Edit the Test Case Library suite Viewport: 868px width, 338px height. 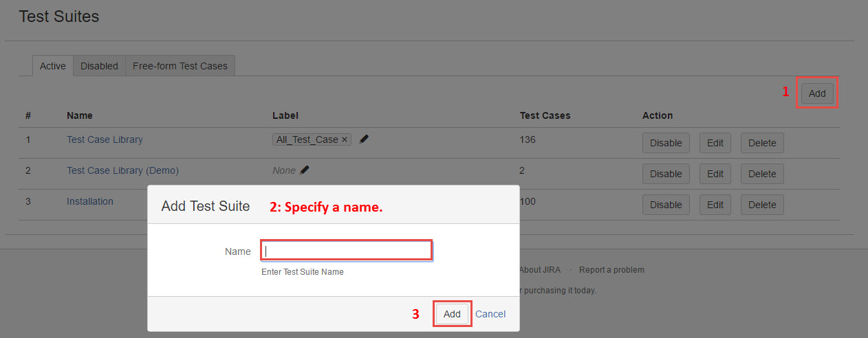[x=715, y=143]
